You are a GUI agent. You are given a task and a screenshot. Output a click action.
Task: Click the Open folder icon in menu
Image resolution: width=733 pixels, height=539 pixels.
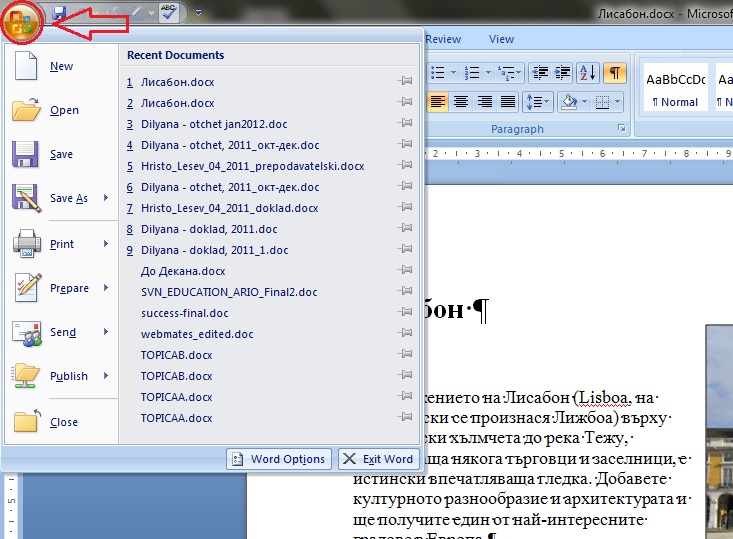tap(26, 110)
